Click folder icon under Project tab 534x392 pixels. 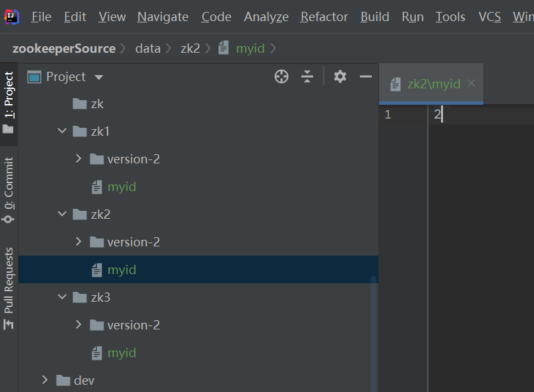8,129
